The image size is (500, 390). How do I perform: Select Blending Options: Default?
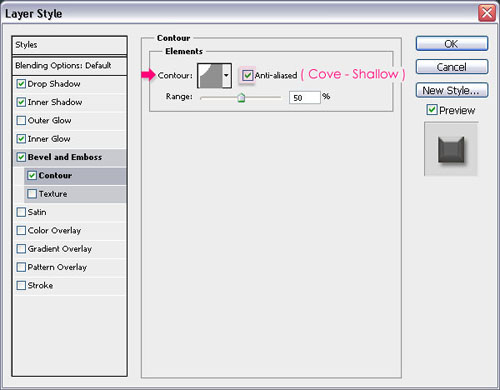tap(69, 66)
